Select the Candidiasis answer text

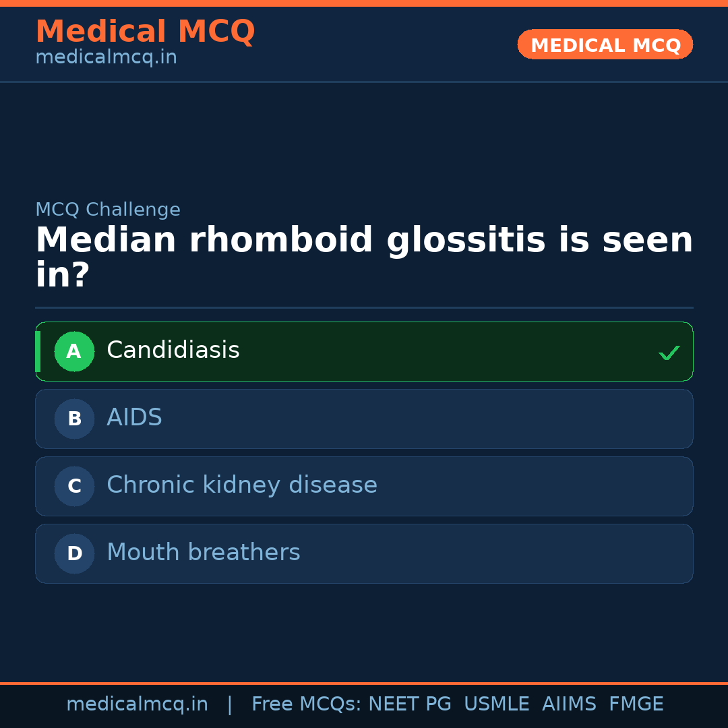tap(173, 351)
